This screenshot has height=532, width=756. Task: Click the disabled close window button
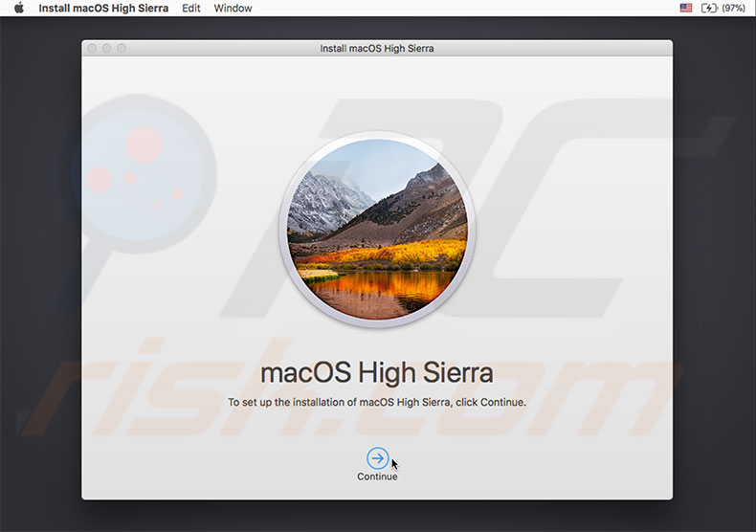[x=92, y=48]
